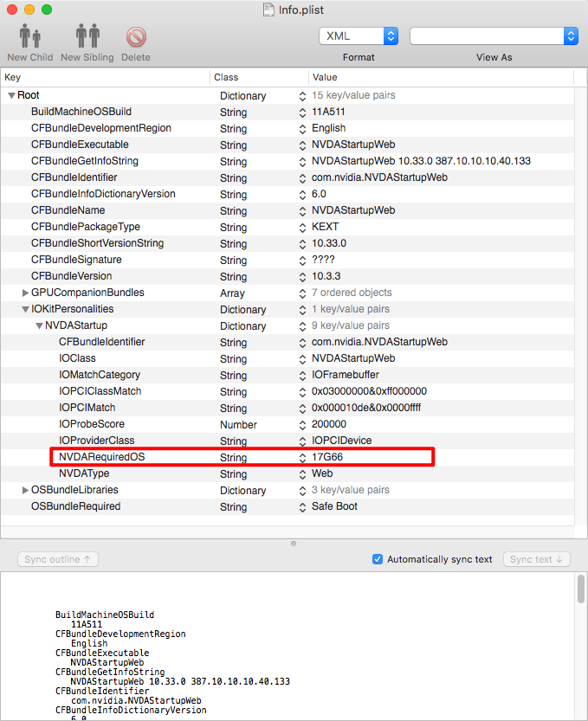This screenshot has width=588, height=721.
Task: Open class stepper for CFBundleExecutable row
Action: [x=302, y=145]
